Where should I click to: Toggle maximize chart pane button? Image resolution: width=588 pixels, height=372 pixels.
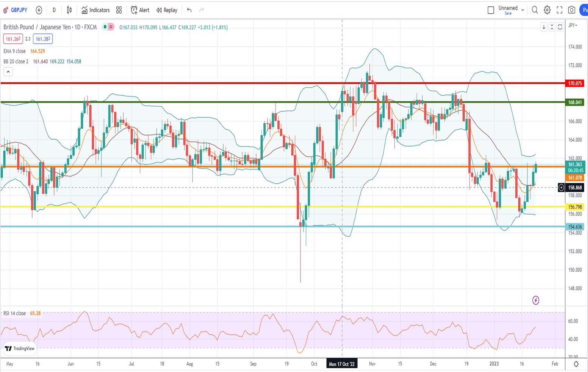pyautogui.click(x=560, y=27)
